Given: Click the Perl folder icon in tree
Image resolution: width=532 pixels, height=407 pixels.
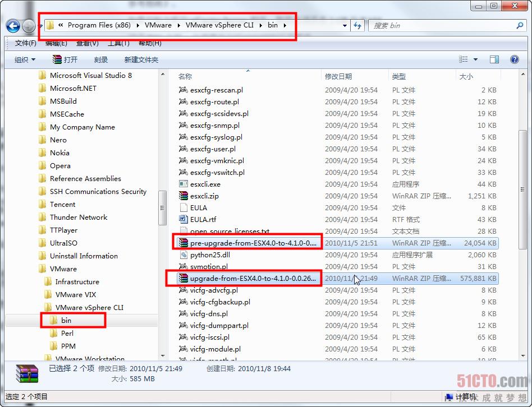Looking at the screenshot, I should tap(54, 333).
